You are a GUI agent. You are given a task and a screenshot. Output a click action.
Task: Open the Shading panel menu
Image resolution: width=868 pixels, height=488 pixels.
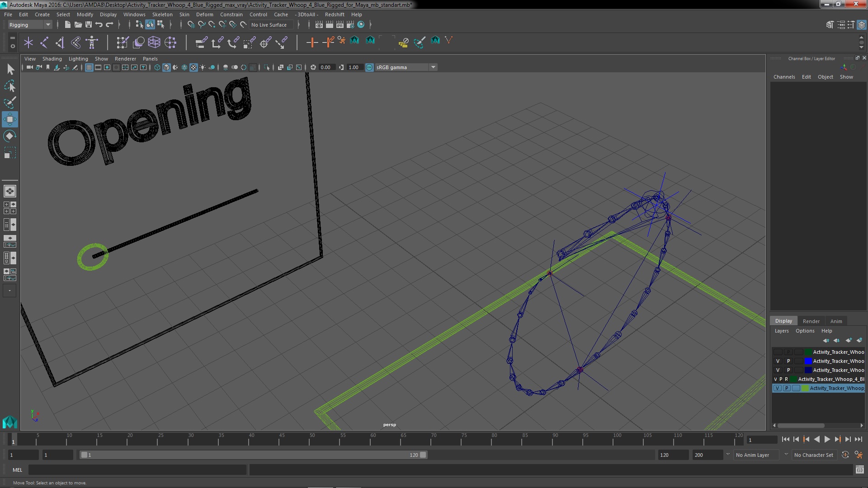(52, 59)
